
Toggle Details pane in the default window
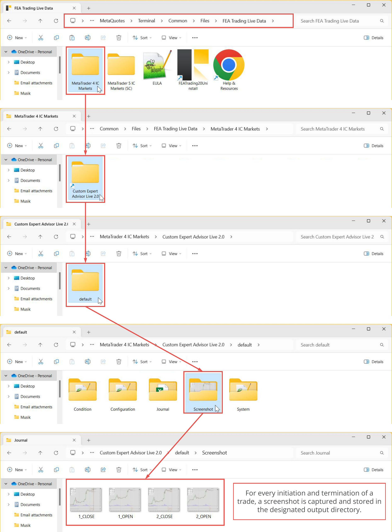(x=374, y=362)
